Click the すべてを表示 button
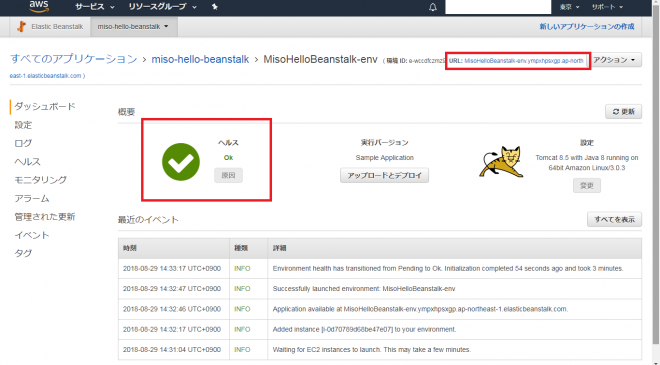 point(615,219)
